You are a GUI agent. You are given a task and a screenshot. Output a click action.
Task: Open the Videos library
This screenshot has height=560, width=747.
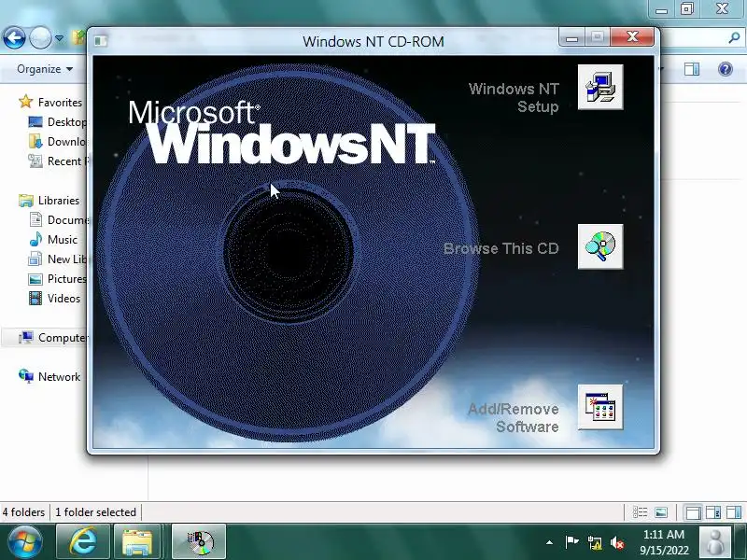point(54,298)
